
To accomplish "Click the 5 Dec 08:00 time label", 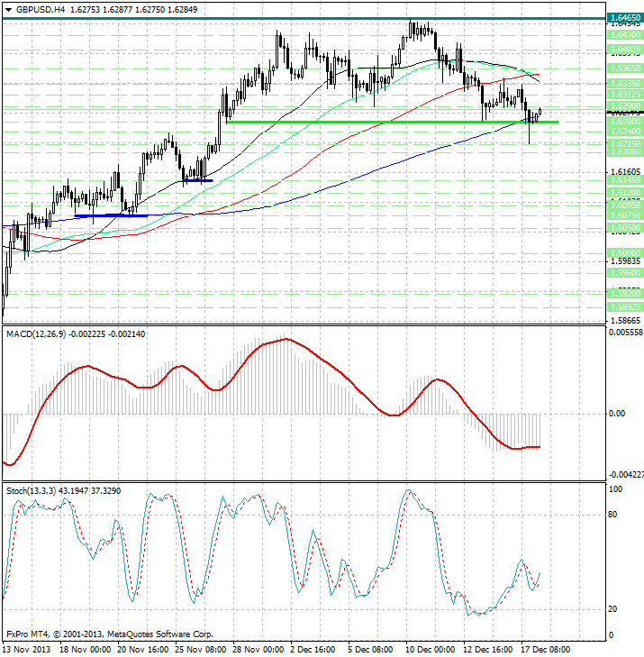I will 370,650.
